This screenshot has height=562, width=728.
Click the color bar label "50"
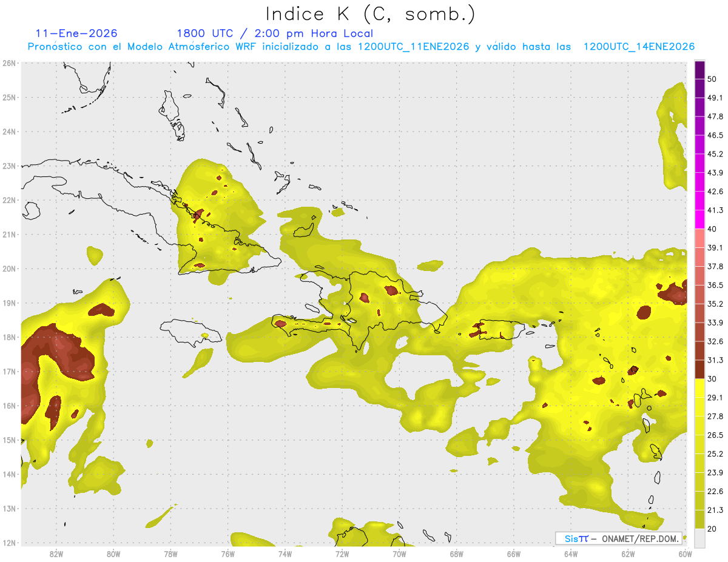click(713, 79)
